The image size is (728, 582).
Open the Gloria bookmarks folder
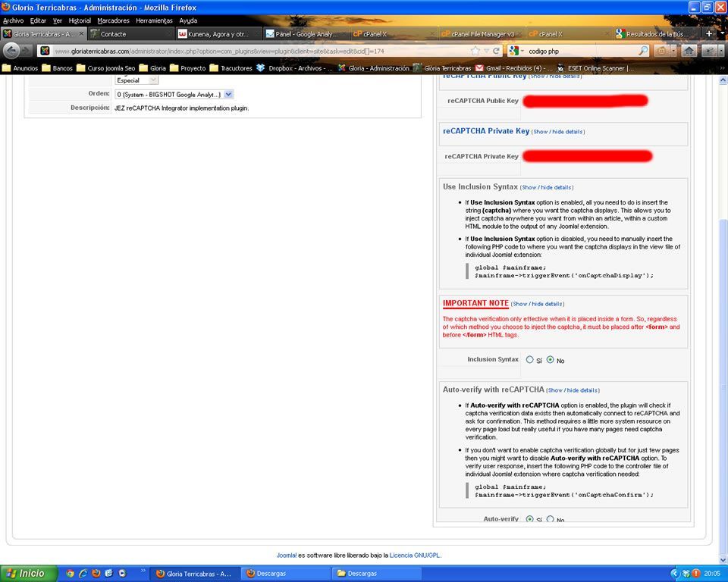(152, 68)
